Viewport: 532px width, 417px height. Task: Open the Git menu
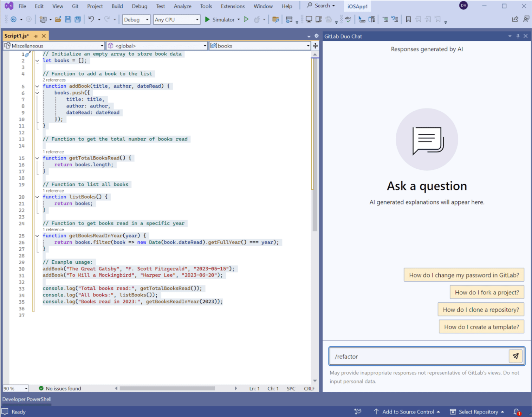pos(75,6)
